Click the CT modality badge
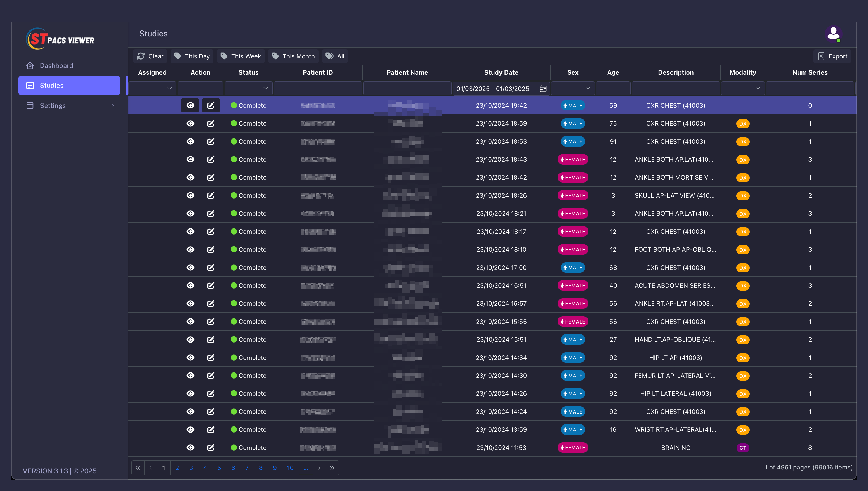Screen dimensions: 868x491 click(742, 448)
